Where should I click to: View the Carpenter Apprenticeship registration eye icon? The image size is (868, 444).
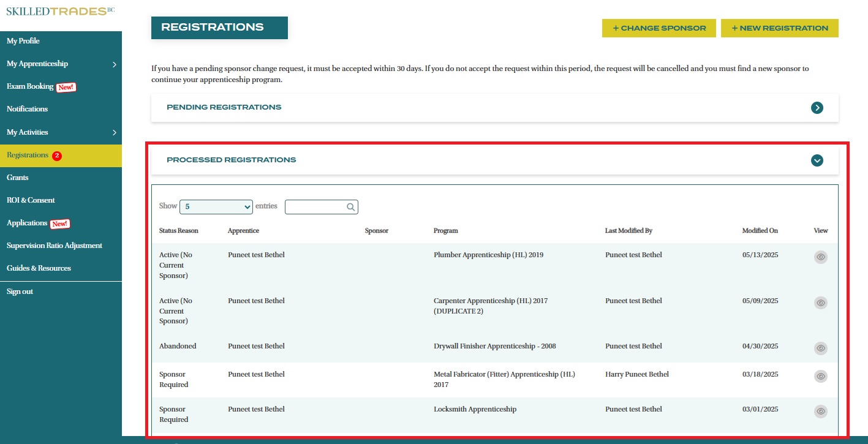tap(820, 303)
